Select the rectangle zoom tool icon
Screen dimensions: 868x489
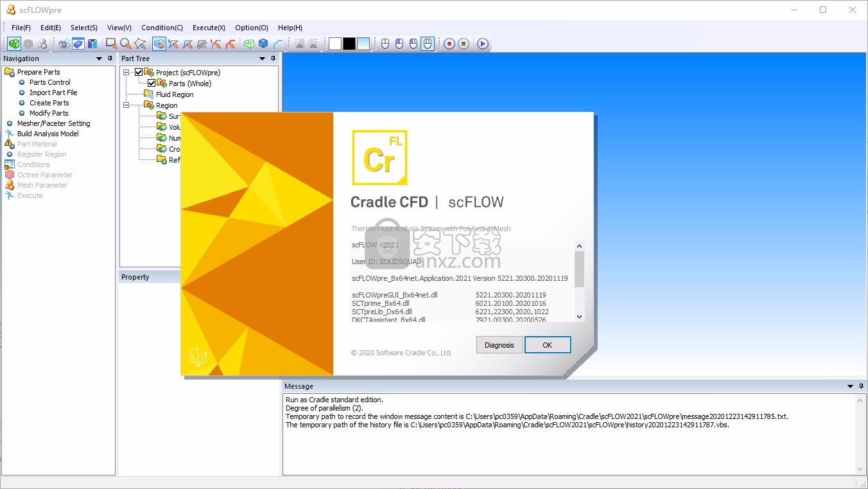click(111, 44)
